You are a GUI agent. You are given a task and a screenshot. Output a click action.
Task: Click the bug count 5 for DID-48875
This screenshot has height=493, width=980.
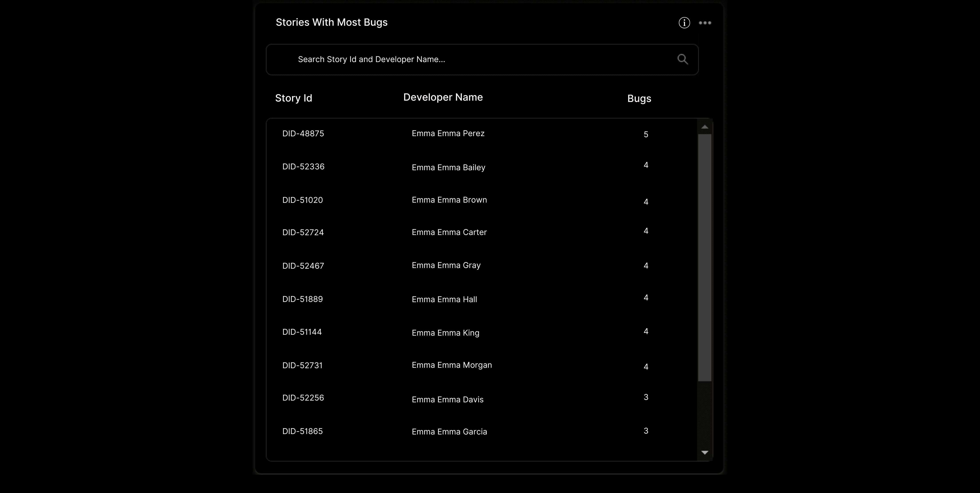(646, 134)
